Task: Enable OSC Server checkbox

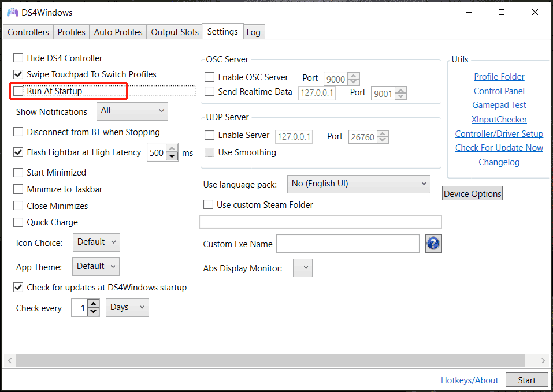Action: click(x=210, y=77)
